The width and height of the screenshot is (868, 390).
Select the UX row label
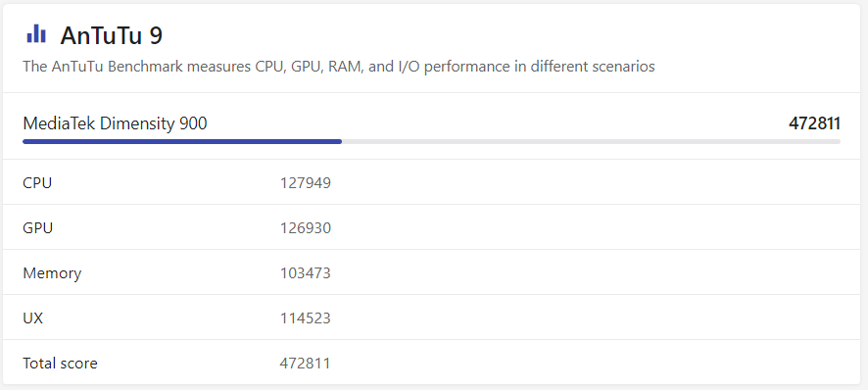click(32, 318)
